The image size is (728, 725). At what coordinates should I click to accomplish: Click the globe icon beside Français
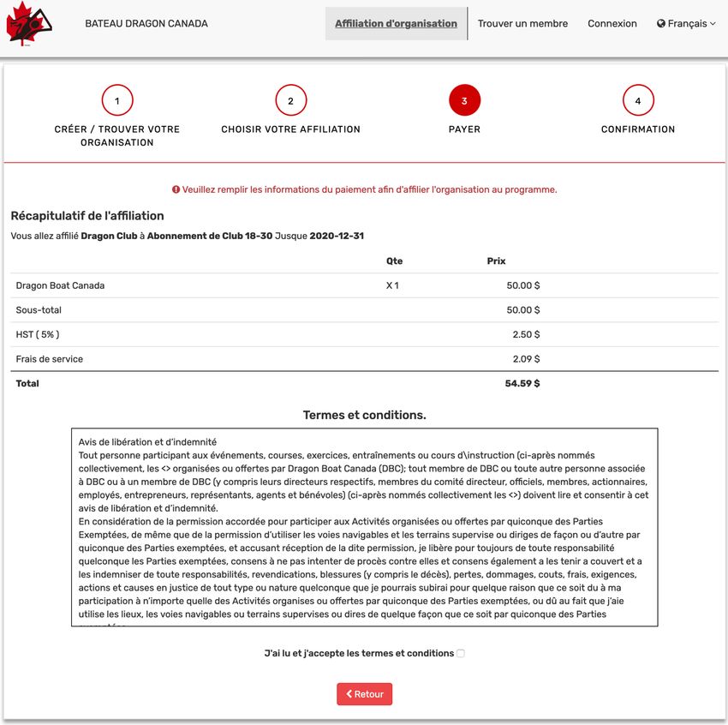point(661,24)
